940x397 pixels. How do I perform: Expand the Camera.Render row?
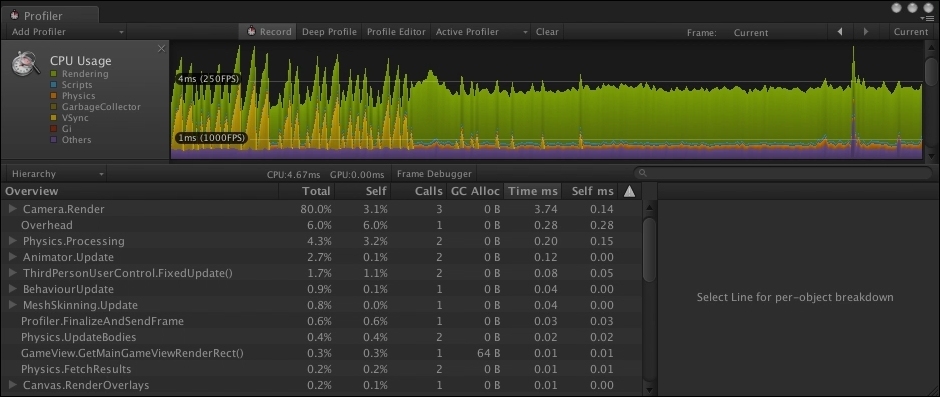coord(13,209)
